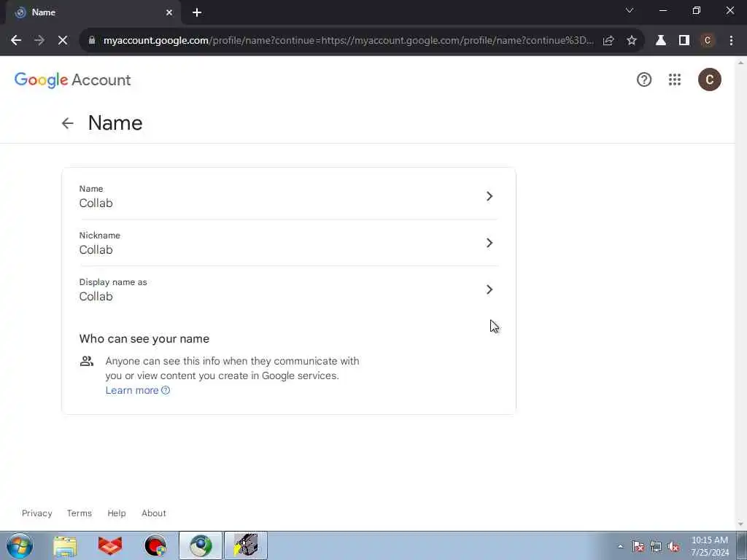Image resolution: width=747 pixels, height=560 pixels.
Task: Open the Terms footer link
Action: pos(79,513)
